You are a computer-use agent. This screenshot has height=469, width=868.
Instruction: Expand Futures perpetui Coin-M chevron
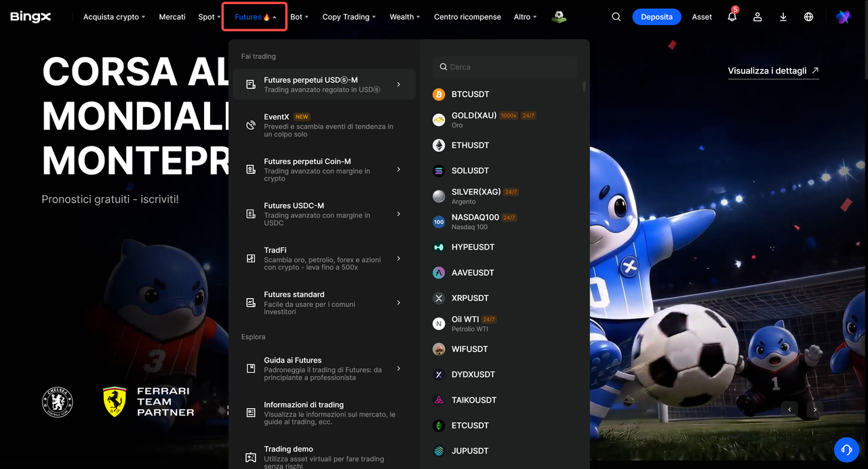(399, 169)
